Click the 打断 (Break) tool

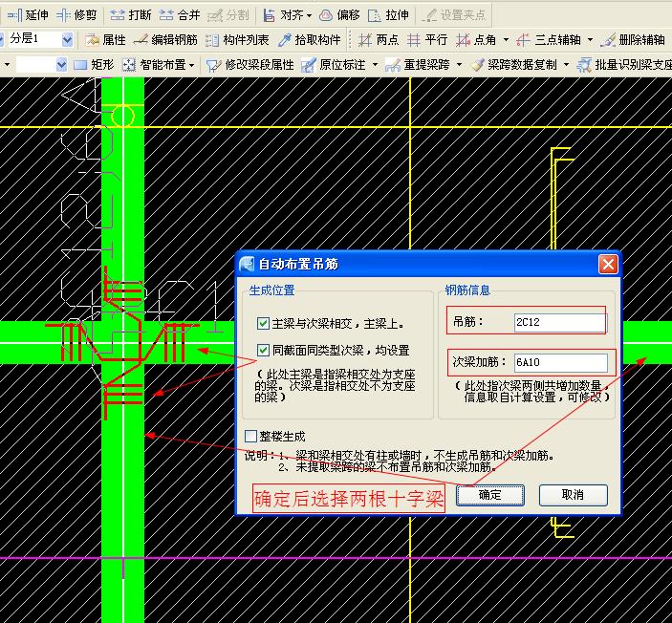(130, 15)
